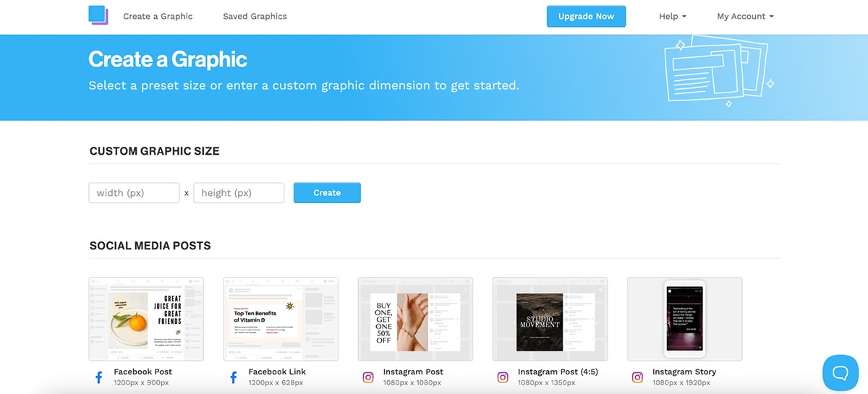Select the Facebook Post preset thumbnail
This screenshot has height=394, width=868.
(146, 319)
